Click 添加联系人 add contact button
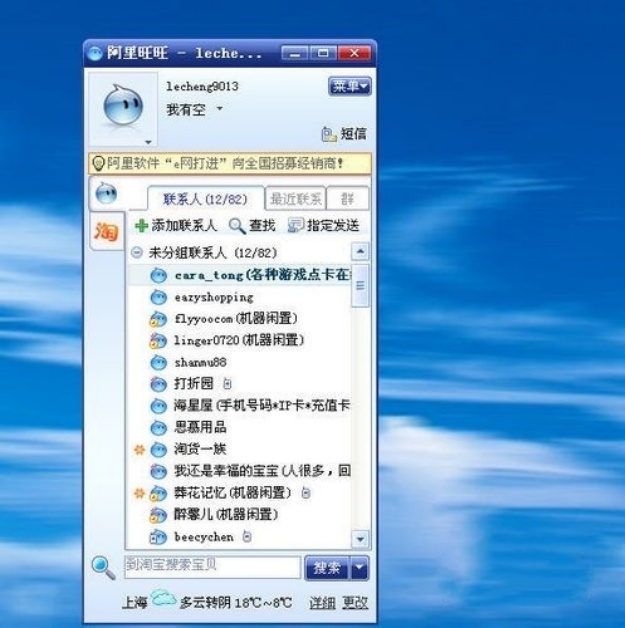 coord(175,226)
